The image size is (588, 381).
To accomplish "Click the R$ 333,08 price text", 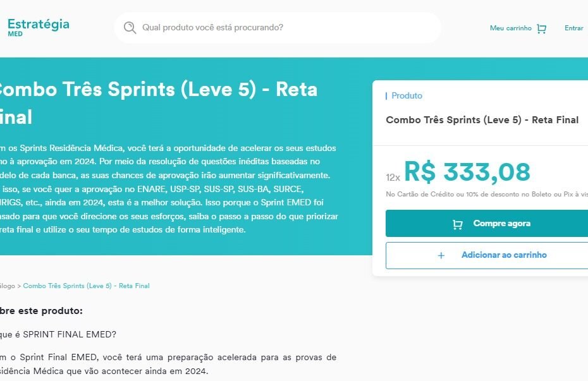I will coord(467,172).
